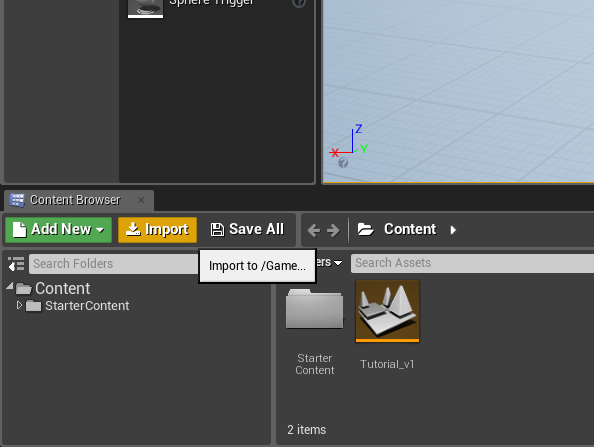Click the Search Assets field
The image size is (594, 447).
472,263
